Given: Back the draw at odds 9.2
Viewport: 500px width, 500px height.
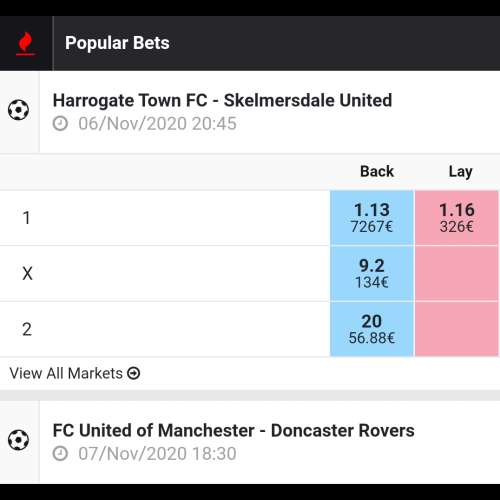Looking at the screenshot, I should (x=372, y=273).
